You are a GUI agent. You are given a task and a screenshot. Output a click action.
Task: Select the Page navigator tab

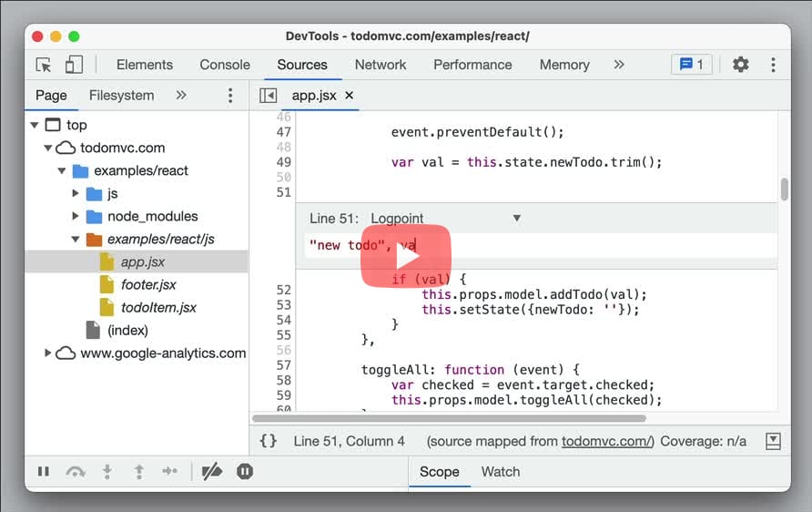(x=51, y=96)
